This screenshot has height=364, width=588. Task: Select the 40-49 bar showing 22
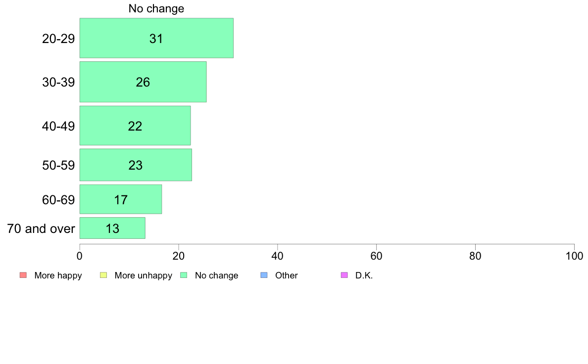[135, 126]
